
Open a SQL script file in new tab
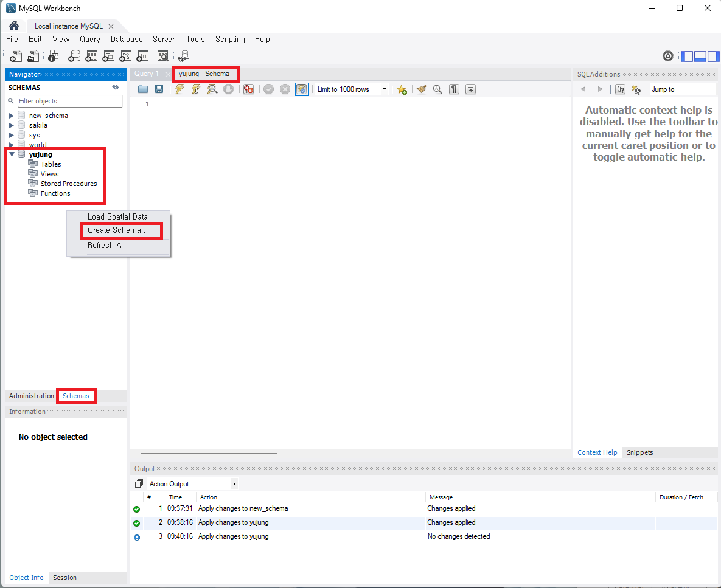[x=33, y=56]
